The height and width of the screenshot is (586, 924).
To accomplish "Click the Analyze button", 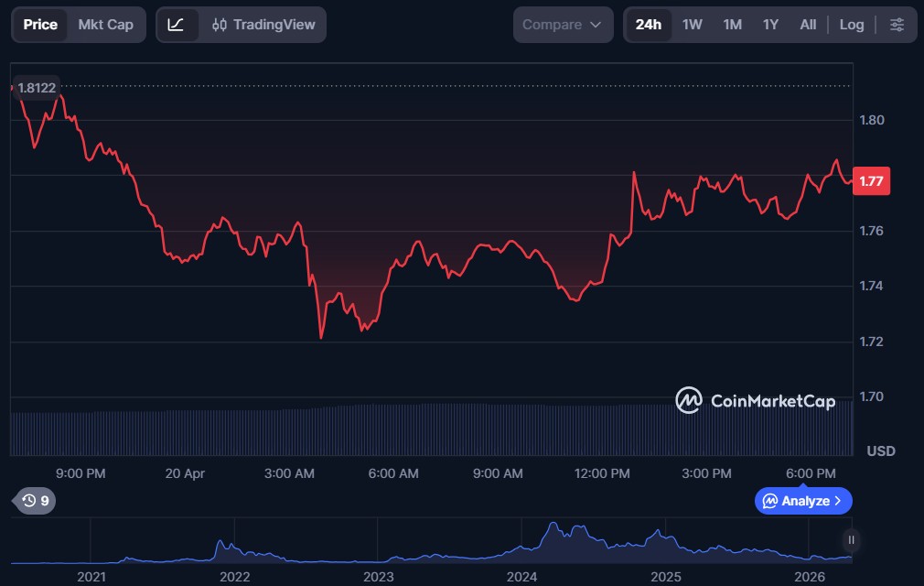I will click(802, 501).
